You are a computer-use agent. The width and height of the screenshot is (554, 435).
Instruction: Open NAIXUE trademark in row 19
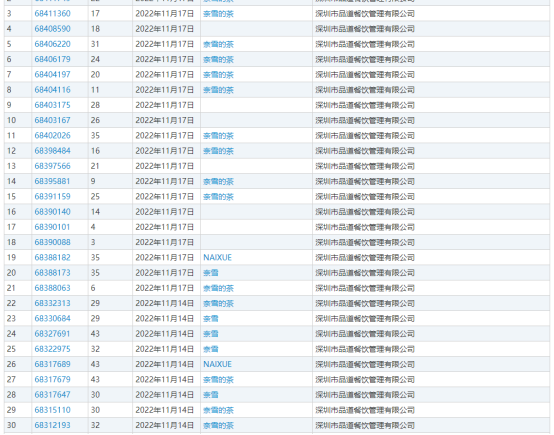(217, 258)
